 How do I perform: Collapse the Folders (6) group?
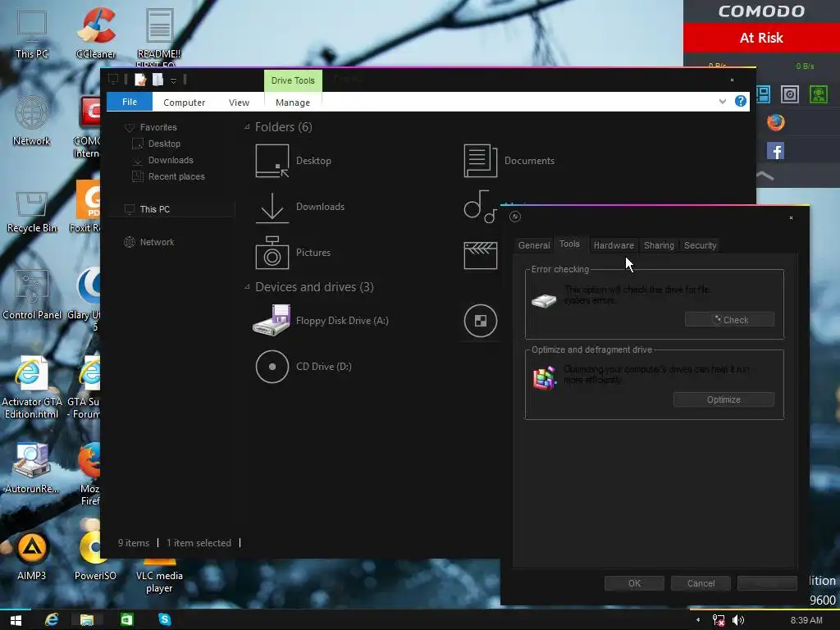click(247, 127)
